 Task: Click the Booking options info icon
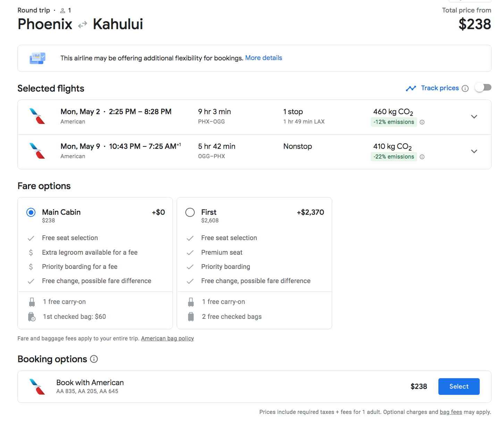(94, 359)
